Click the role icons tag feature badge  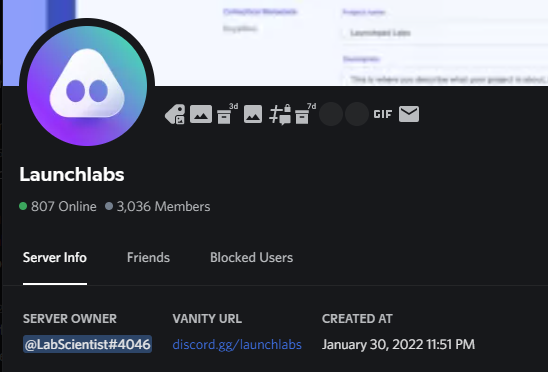[x=175, y=114]
